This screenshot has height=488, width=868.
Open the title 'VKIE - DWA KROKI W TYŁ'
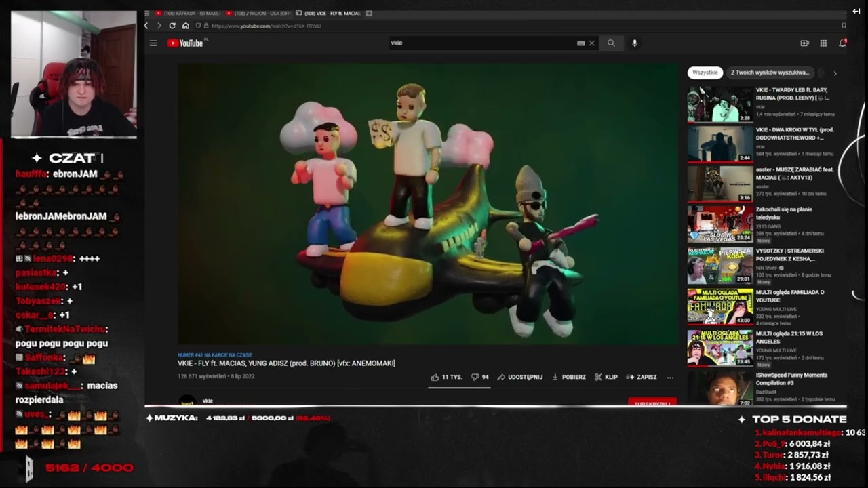[795, 134]
